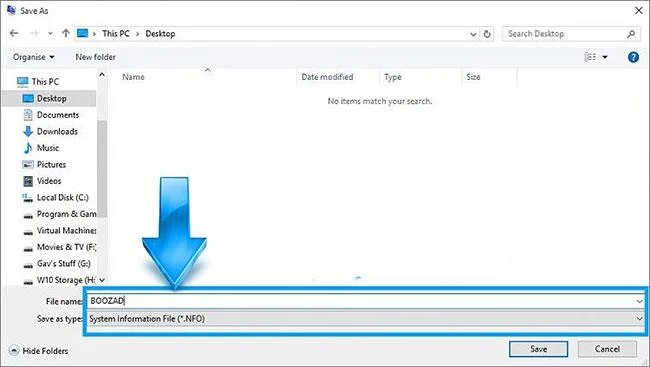The width and height of the screenshot is (650, 367).
Task: Open Downloads in the navigation pane
Action: [57, 131]
